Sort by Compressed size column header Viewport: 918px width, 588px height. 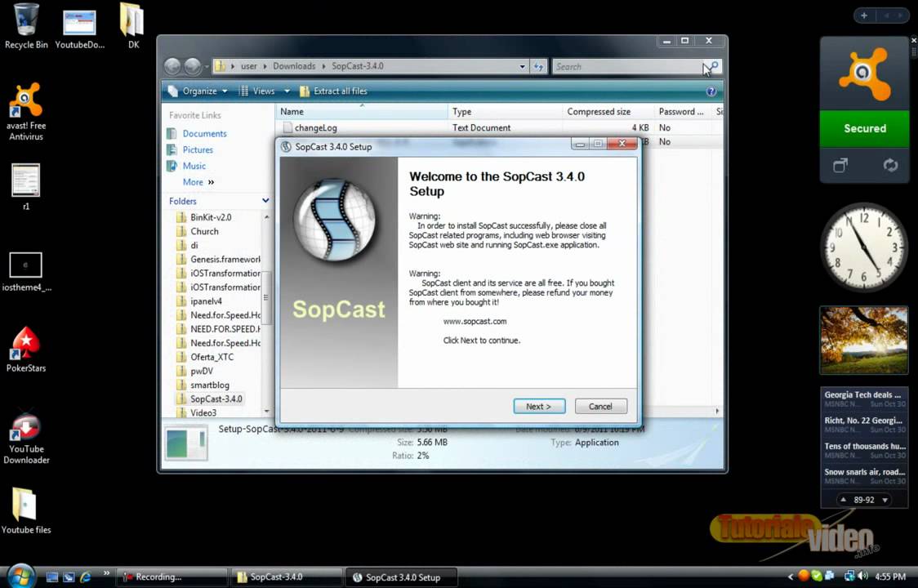pyautogui.click(x=608, y=111)
